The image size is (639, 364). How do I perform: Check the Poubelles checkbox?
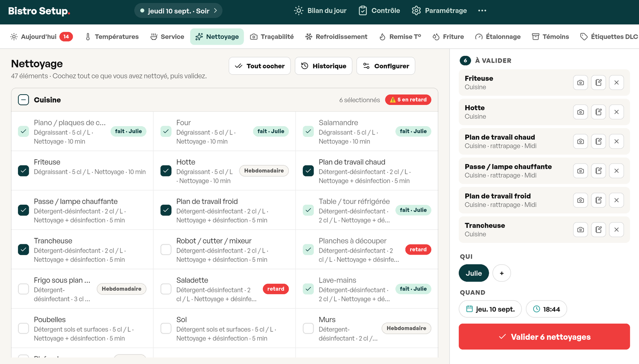coord(24,328)
